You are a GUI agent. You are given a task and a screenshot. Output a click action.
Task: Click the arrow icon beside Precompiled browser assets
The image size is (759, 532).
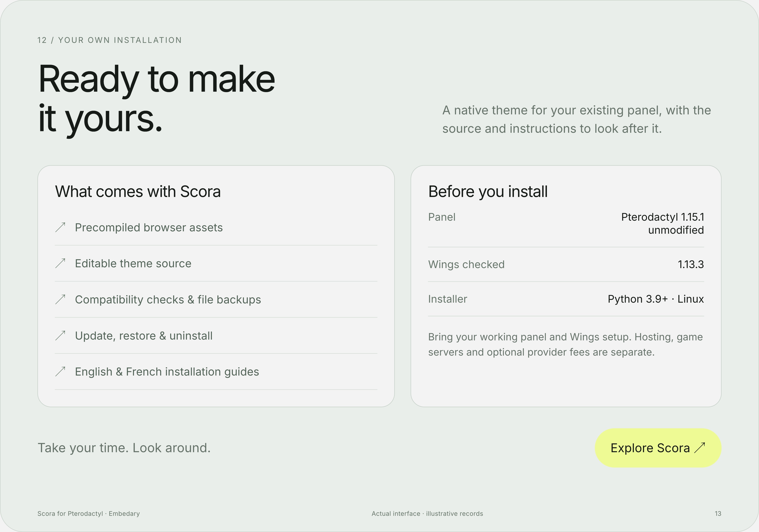click(x=60, y=227)
